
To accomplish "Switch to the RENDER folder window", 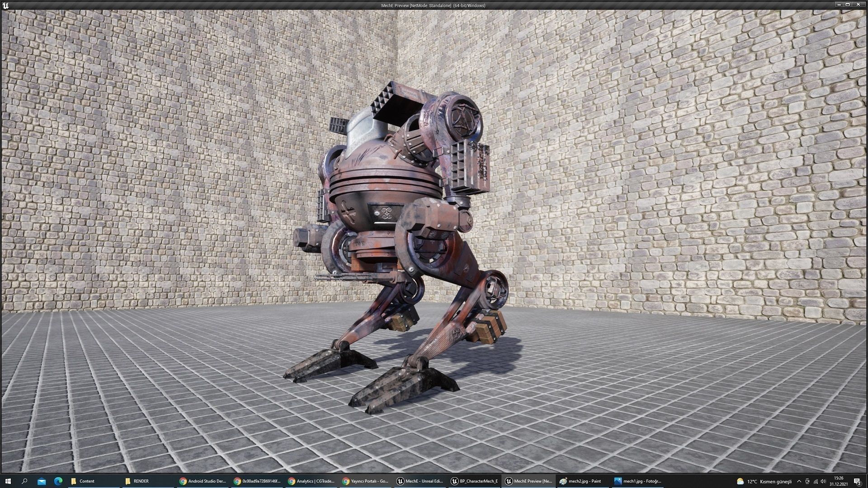I will click(140, 481).
